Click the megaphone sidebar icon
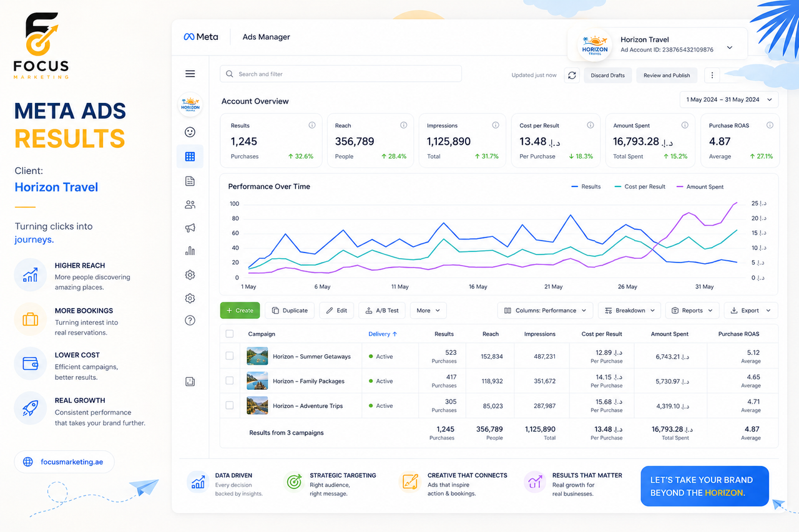This screenshot has height=532, width=799. click(x=190, y=228)
